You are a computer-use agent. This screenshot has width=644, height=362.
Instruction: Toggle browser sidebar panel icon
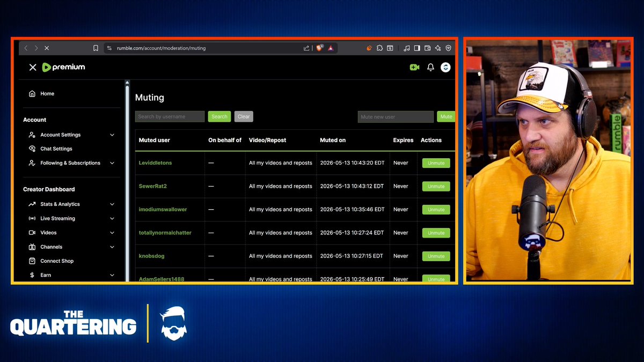tap(417, 48)
